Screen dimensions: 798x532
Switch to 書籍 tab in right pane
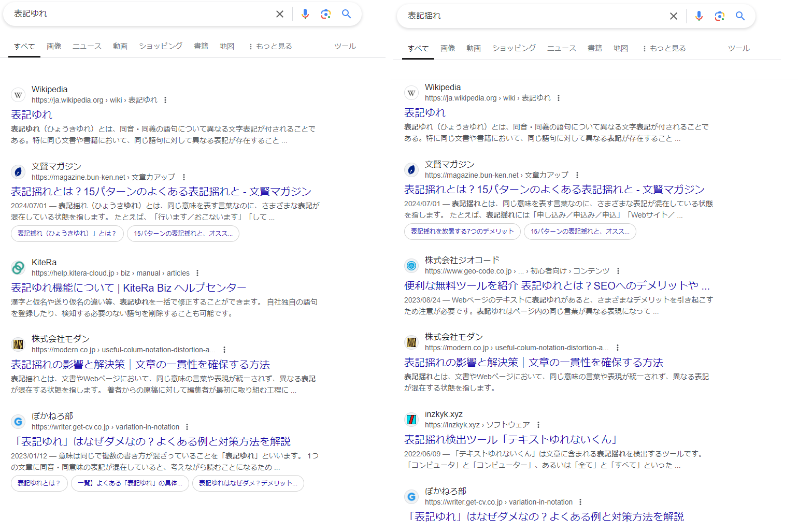coord(595,48)
